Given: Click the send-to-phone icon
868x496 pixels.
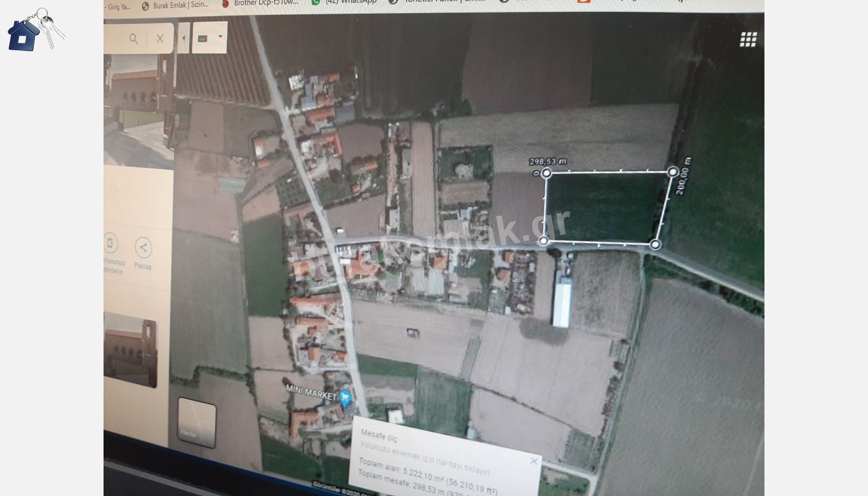Looking at the screenshot, I should point(110,243).
